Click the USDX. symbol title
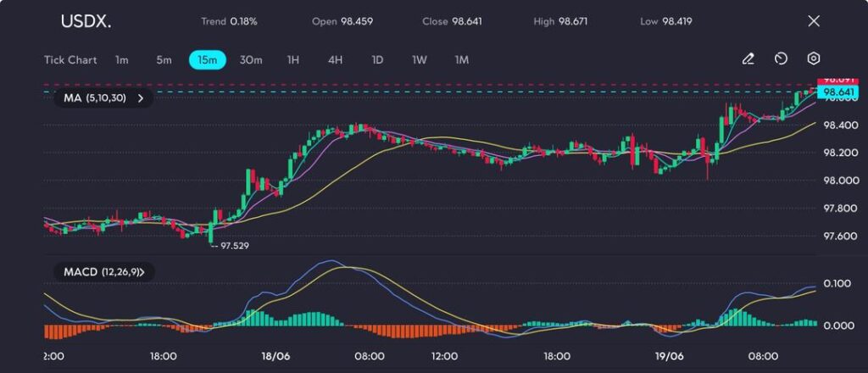Image resolution: width=868 pixels, height=373 pixels. tap(84, 21)
